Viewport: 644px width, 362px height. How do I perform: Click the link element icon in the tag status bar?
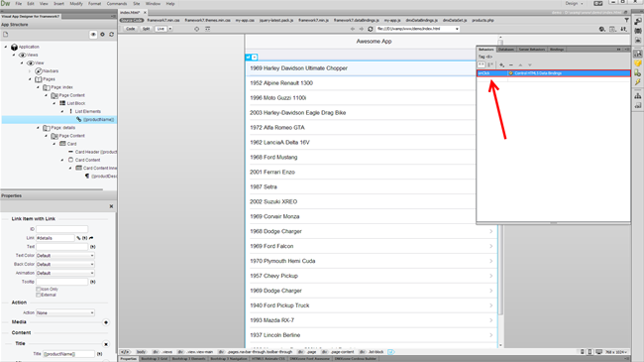click(x=390, y=352)
